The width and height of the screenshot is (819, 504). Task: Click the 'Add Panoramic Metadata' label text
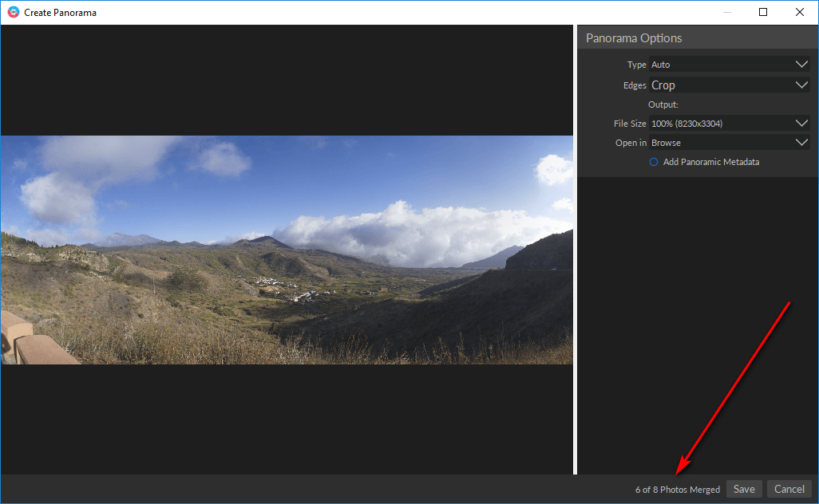coord(711,162)
